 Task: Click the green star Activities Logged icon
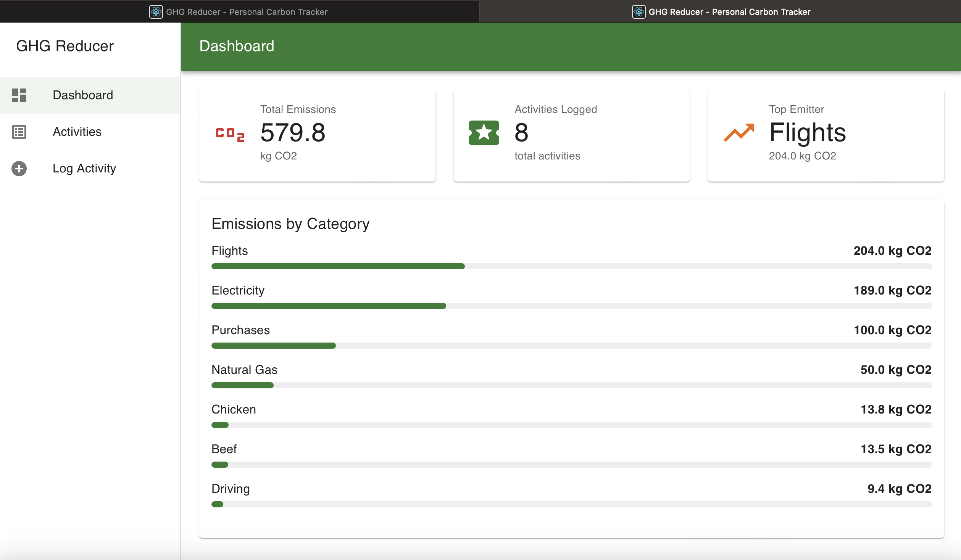(x=484, y=133)
